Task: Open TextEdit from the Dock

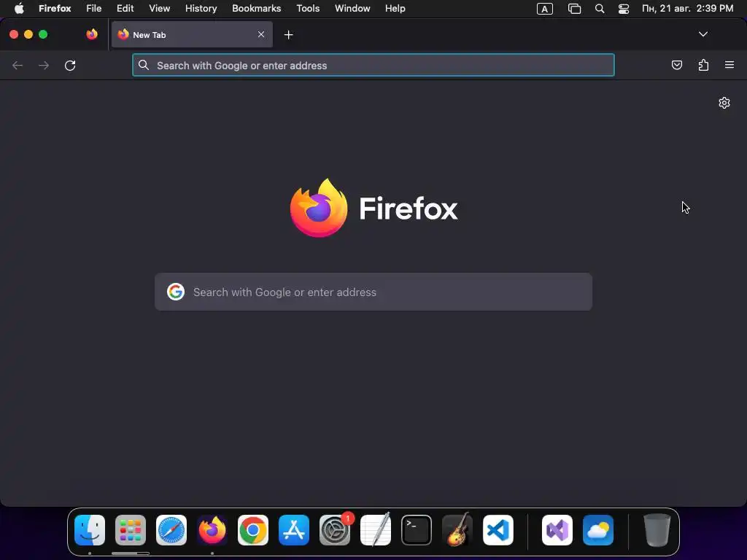Action: (x=376, y=530)
